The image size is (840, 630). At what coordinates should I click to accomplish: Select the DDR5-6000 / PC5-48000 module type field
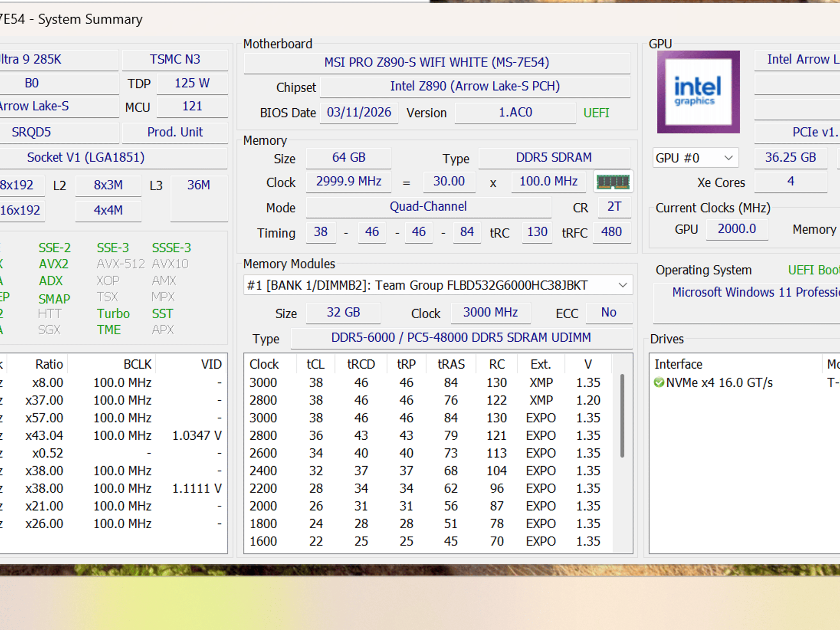[x=461, y=338]
